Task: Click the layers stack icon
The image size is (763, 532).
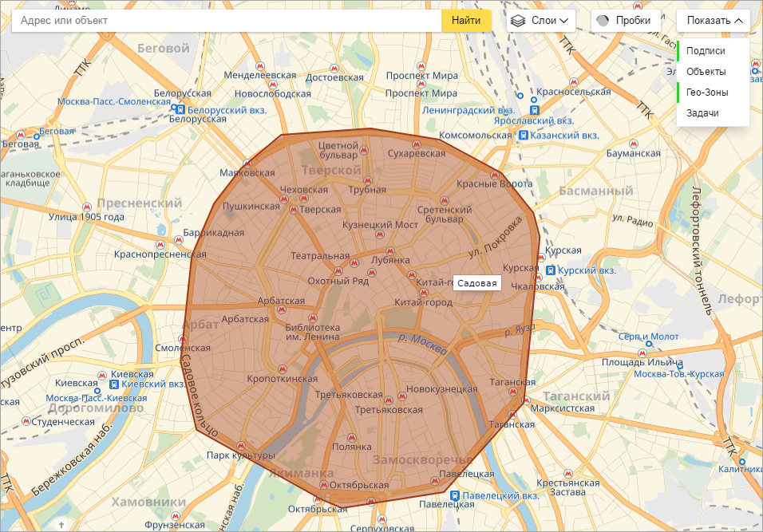Action: pyautogui.click(x=518, y=21)
